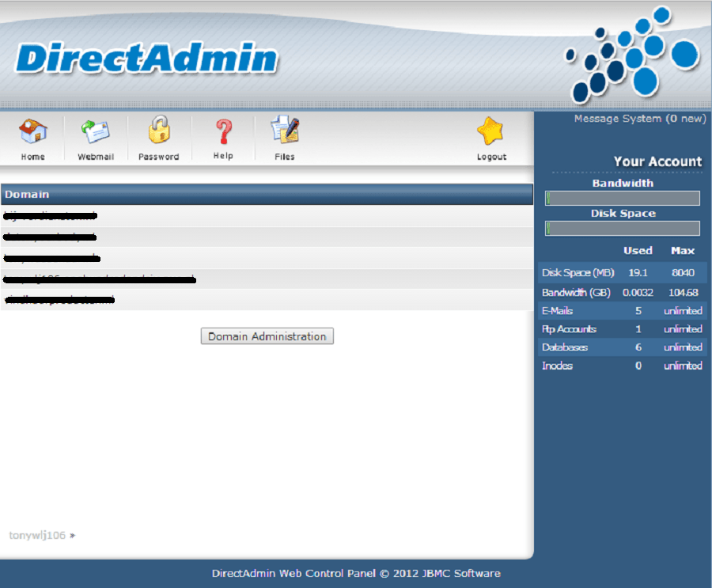Image resolution: width=712 pixels, height=588 pixels.
Task: Click the 19.1 disk space used value
Action: click(638, 273)
